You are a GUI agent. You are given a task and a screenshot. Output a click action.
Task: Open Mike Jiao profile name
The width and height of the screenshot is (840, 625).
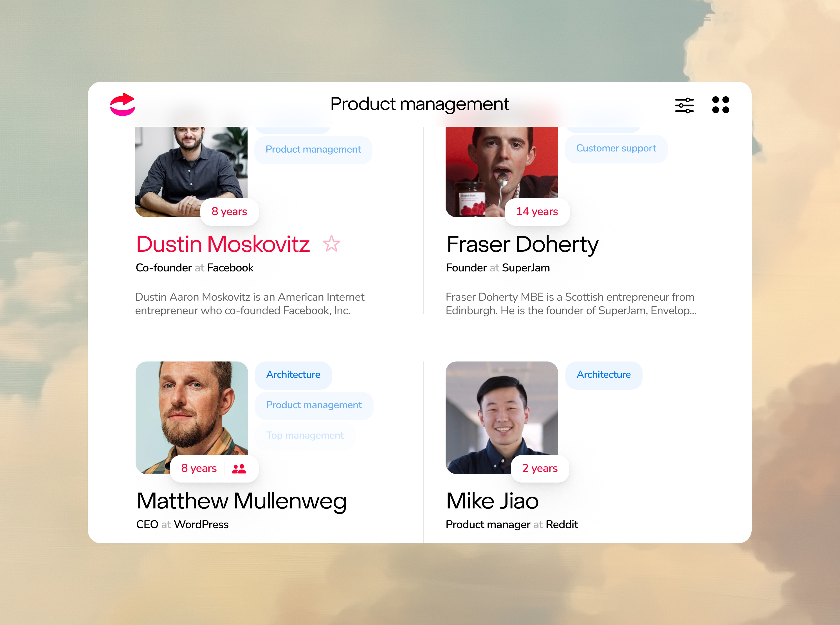click(492, 501)
